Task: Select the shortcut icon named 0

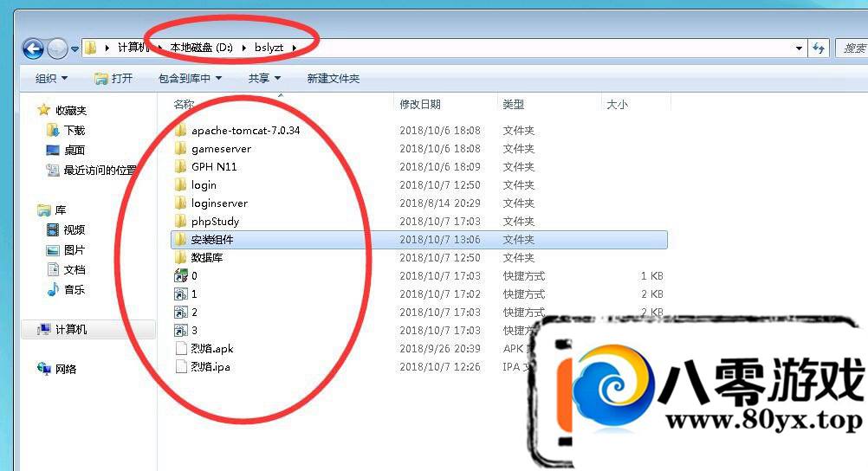Action: click(x=181, y=275)
